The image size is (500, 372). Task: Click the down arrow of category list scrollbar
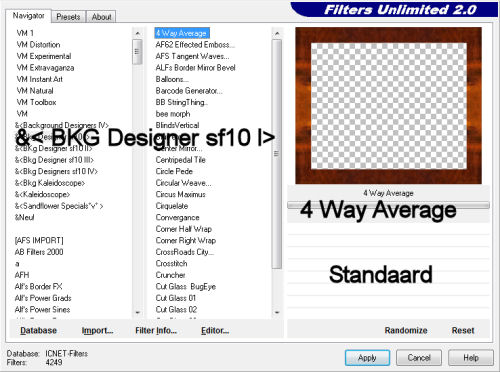coord(137,312)
